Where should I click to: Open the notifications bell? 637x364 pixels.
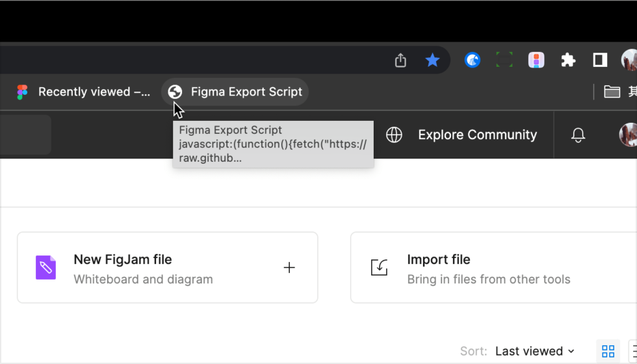[578, 135]
